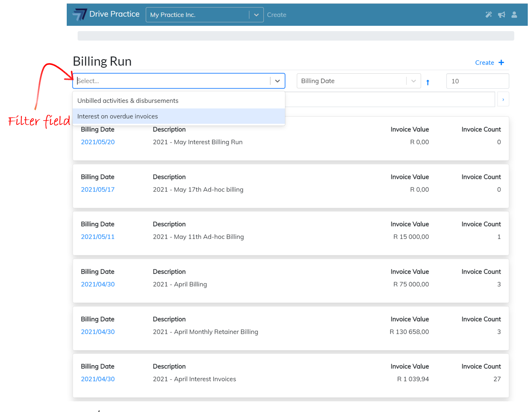Click the R 1 039,94 invoice value
The height and width of the screenshot is (412, 532).
pyautogui.click(x=413, y=379)
